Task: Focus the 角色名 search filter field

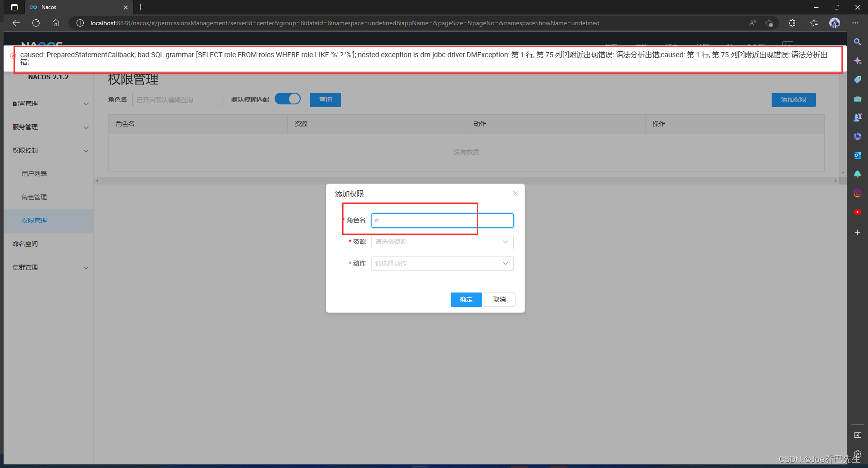Action: coord(177,99)
